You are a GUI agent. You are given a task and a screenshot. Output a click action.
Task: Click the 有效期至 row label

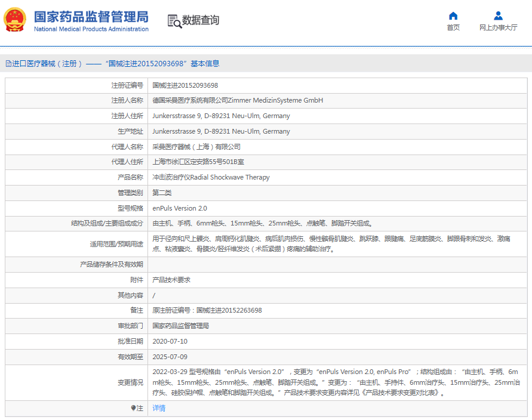tap(130, 357)
